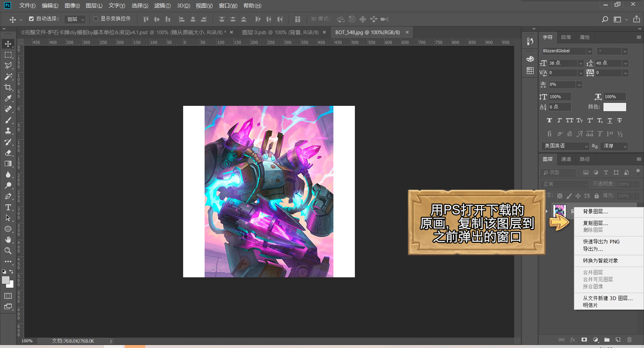Select the Eraser tool
This screenshot has width=644, height=348.
8,153
